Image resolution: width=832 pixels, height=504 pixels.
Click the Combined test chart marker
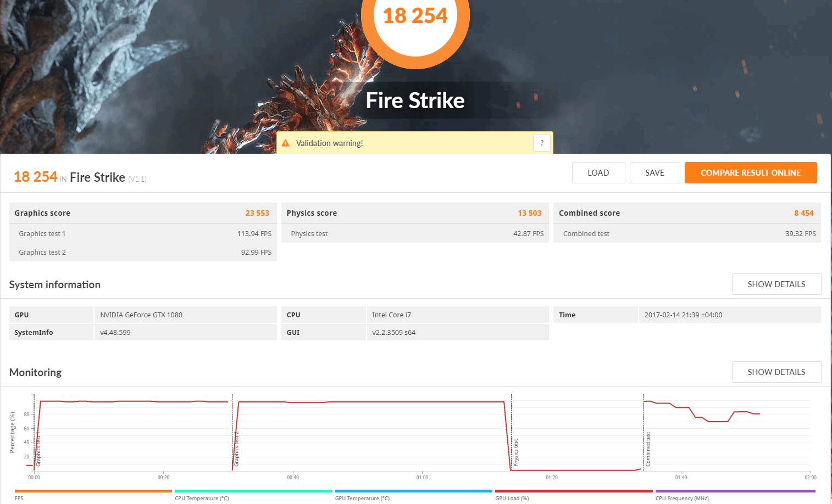pyautogui.click(x=648, y=449)
